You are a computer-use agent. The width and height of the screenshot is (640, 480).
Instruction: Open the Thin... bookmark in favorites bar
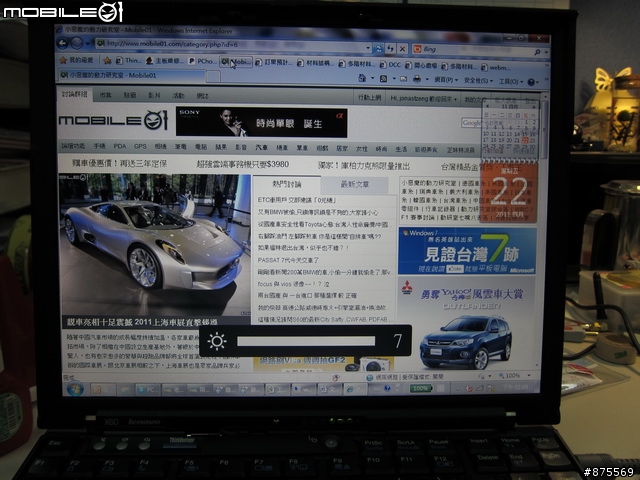(x=129, y=60)
